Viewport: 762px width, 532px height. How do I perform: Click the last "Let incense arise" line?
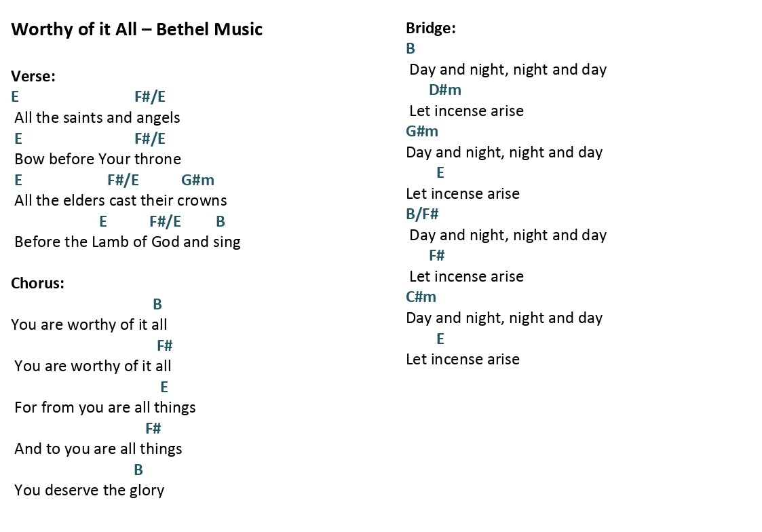[x=463, y=359]
